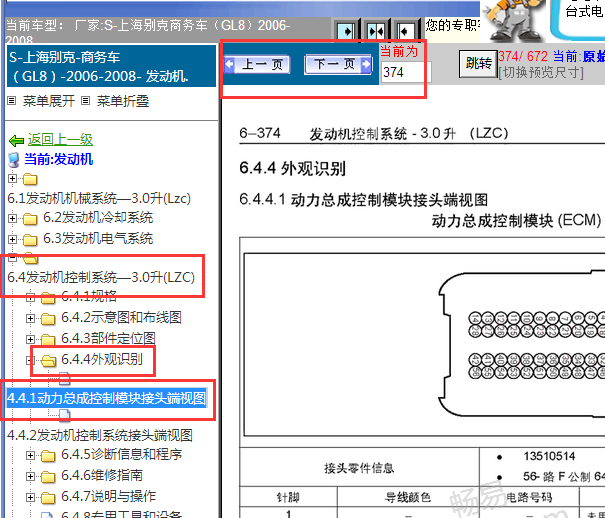Expand all menus with 菜单展开
Viewport: 605px width, 518px height.
click(x=49, y=101)
